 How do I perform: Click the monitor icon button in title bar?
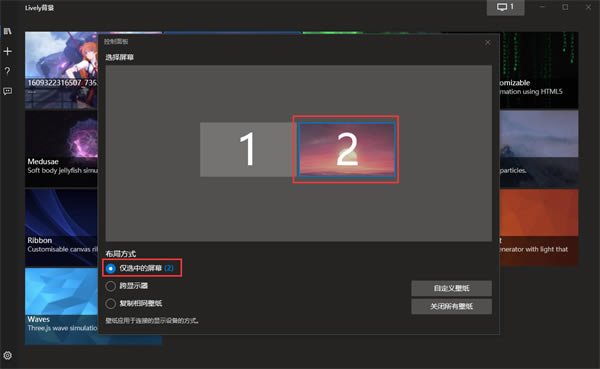(x=505, y=7)
